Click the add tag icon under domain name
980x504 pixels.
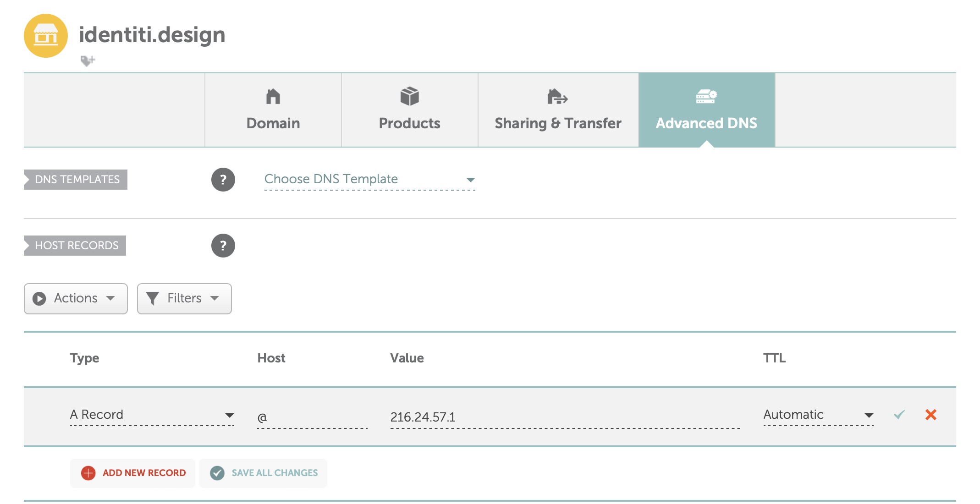[x=87, y=60]
